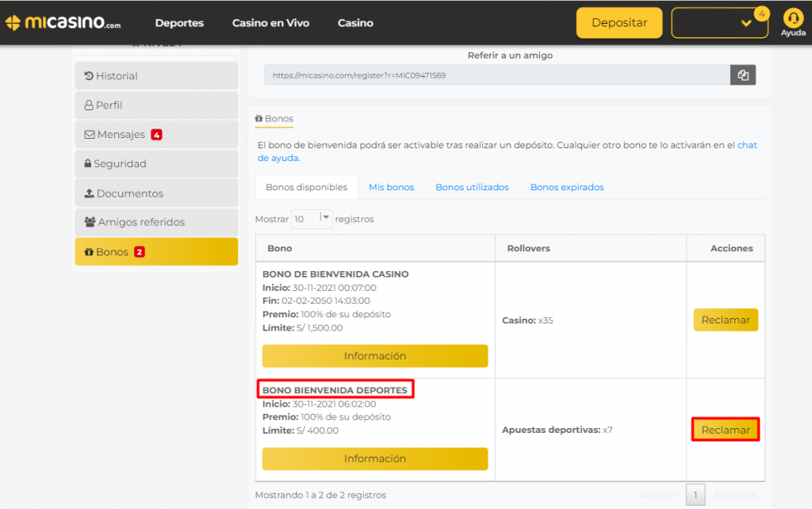Image resolution: width=812 pixels, height=509 pixels.
Task: Open the Mostrar registros count dropdown
Action: click(x=312, y=219)
